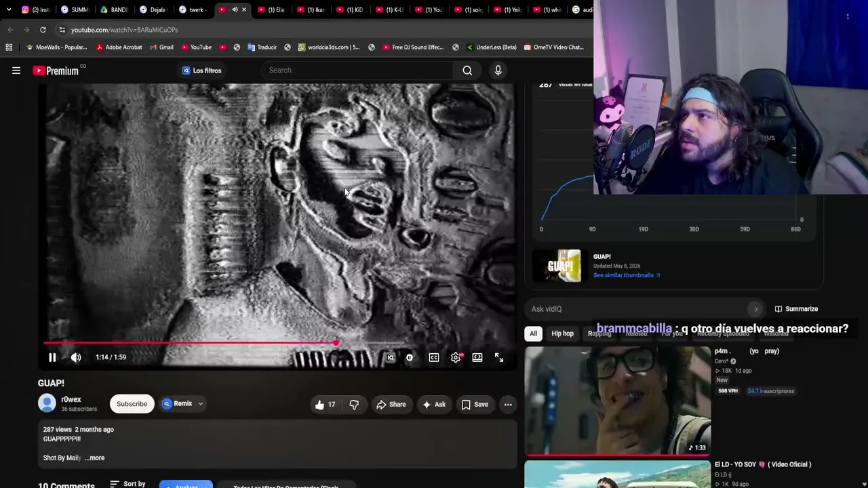The image size is (868, 488).
Task: Close the current YouTube tab
Action: [x=244, y=9]
